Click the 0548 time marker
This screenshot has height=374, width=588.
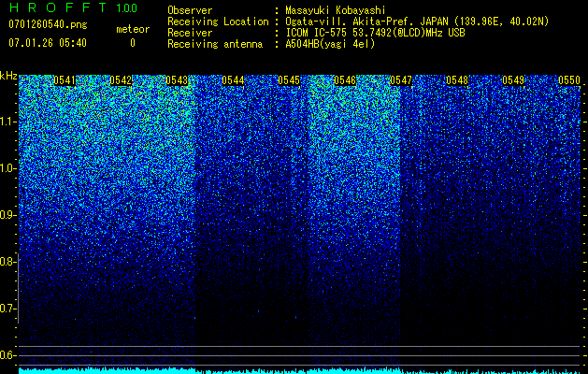[x=457, y=80]
